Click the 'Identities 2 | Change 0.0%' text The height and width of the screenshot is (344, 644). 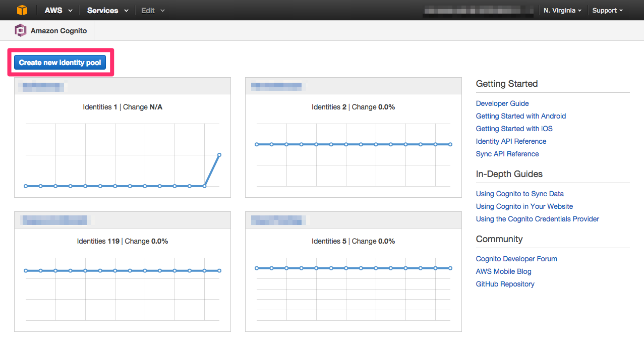[x=353, y=107]
